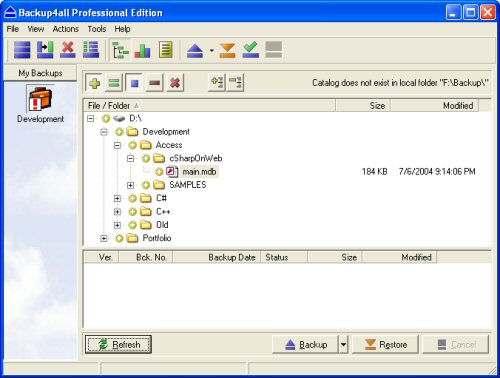
Task: Sort by upper Modified column header
Action: (434, 106)
